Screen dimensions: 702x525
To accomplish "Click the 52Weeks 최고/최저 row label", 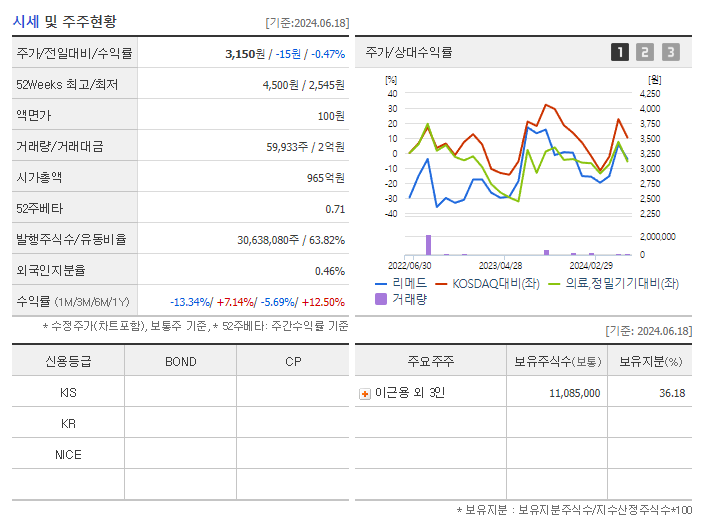I will pyautogui.click(x=67, y=85).
